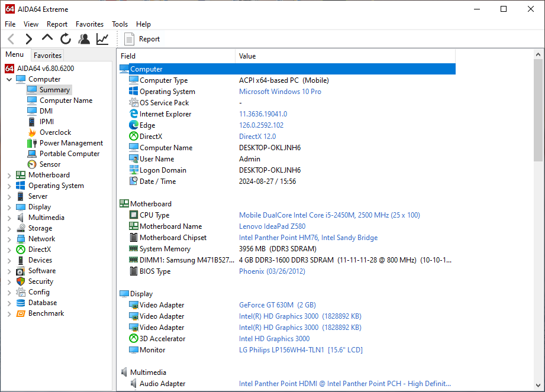Click the Internet Explorer icon in the list
545x392 pixels.
(134, 114)
